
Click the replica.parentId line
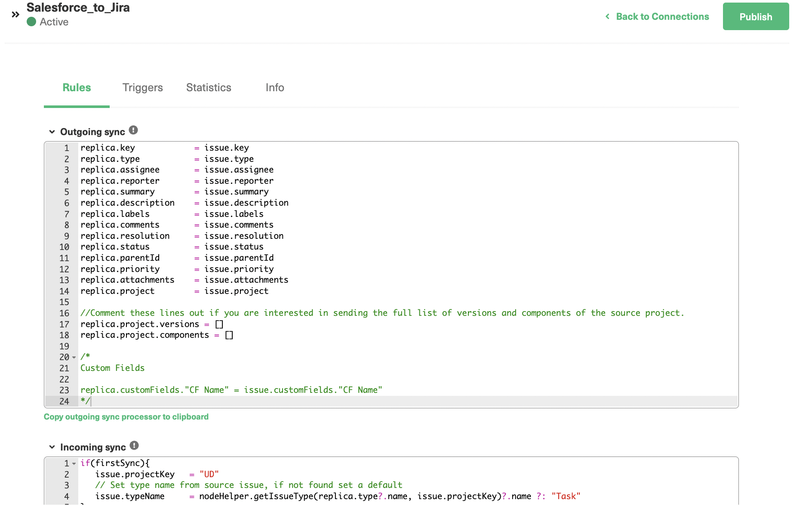point(177,258)
